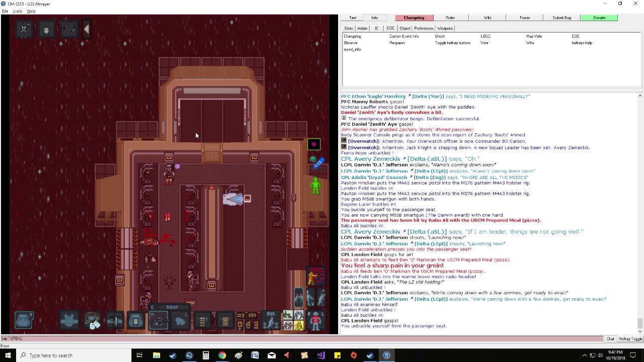This screenshot has height=362, width=644.
Task: Click the Submit Bug button
Action: (562, 18)
